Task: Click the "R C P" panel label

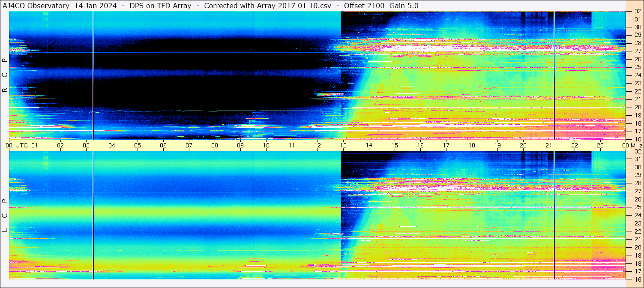Action: pyautogui.click(x=5, y=75)
